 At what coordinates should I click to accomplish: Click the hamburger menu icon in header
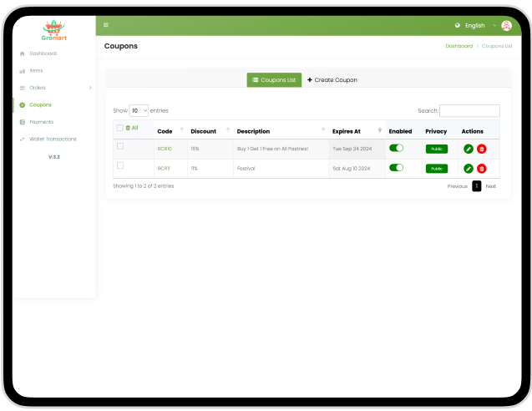click(x=106, y=25)
